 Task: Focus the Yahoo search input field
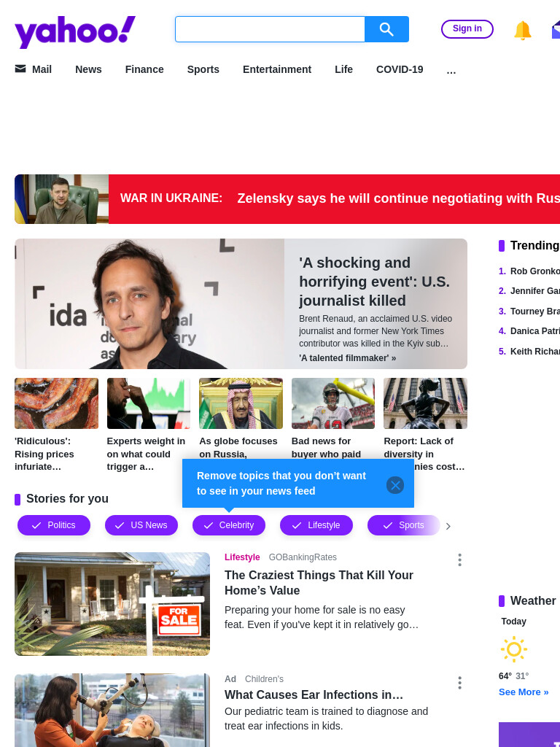pos(270,29)
